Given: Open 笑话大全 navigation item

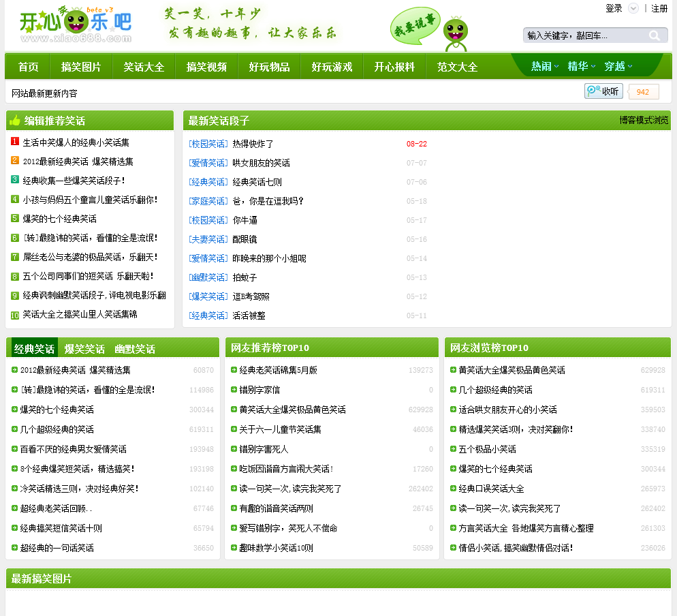Looking at the screenshot, I should 144,67.
